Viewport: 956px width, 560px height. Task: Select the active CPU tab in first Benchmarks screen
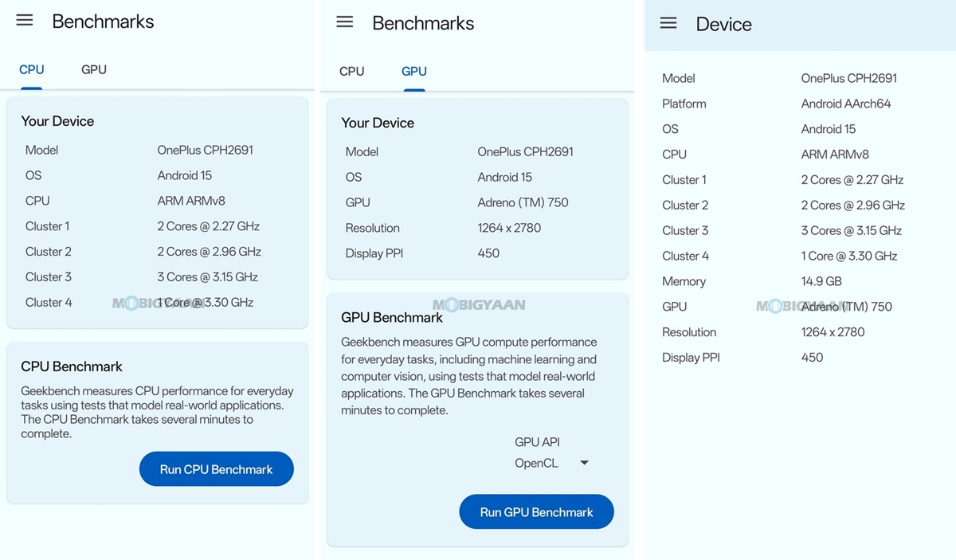(31, 69)
